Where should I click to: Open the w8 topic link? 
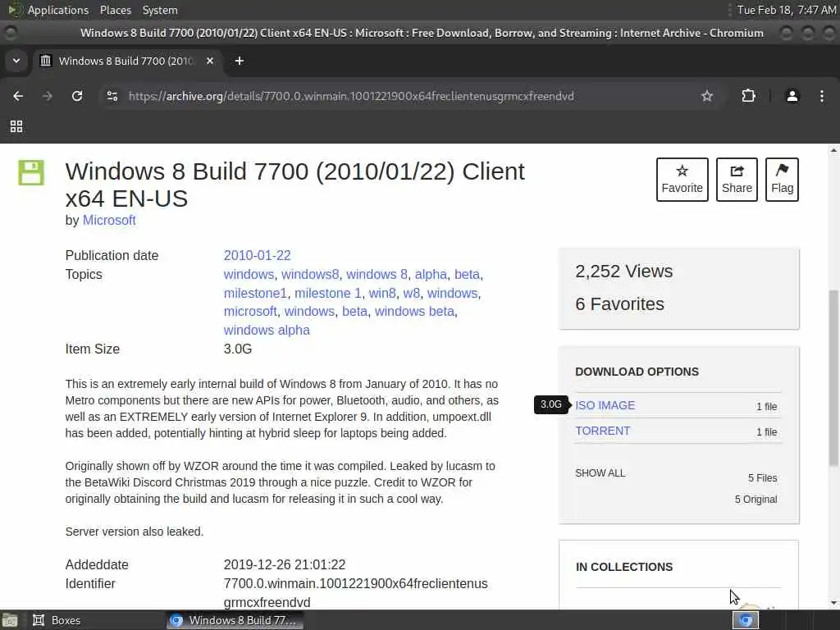coord(412,293)
